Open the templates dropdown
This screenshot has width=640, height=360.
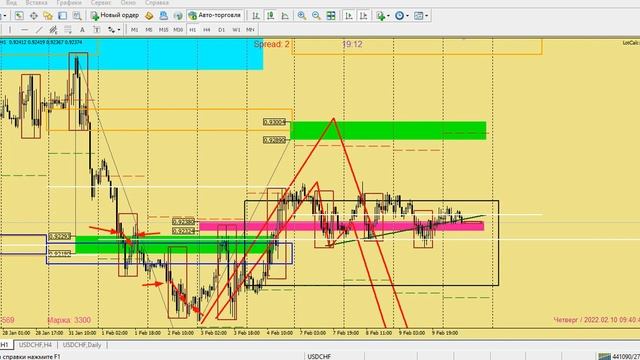coord(421,16)
